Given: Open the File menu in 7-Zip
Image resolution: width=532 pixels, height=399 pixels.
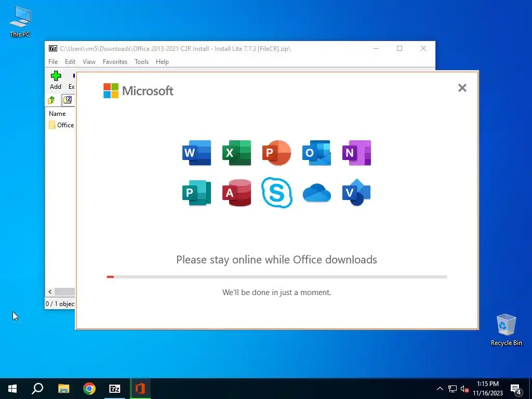Looking at the screenshot, I should pos(53,62).
